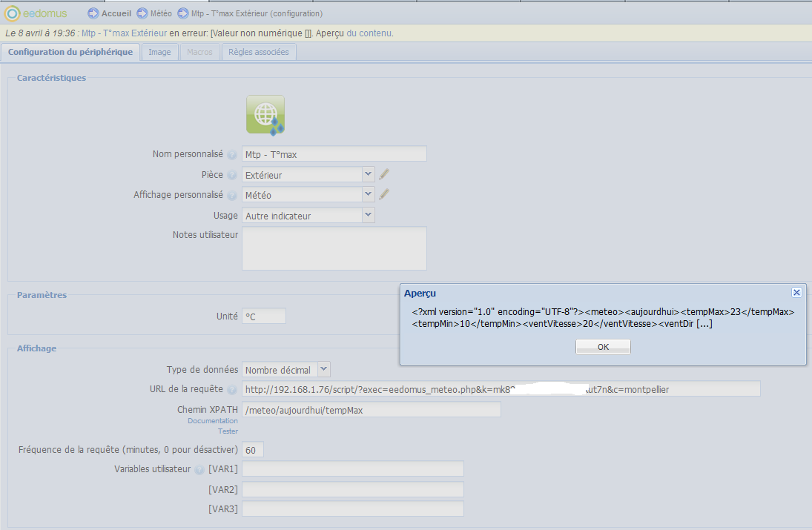Screen dimensions: 812x530
Task: Open the Affichage personnalisé dropdown
Action: [x=369, y=194]
